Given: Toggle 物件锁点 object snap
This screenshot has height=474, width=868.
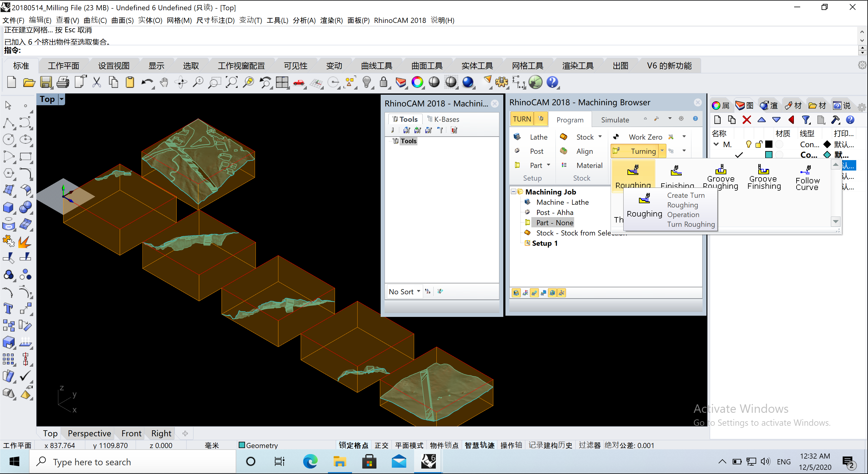Looking at the screenshot, I should tap(444, 445).
